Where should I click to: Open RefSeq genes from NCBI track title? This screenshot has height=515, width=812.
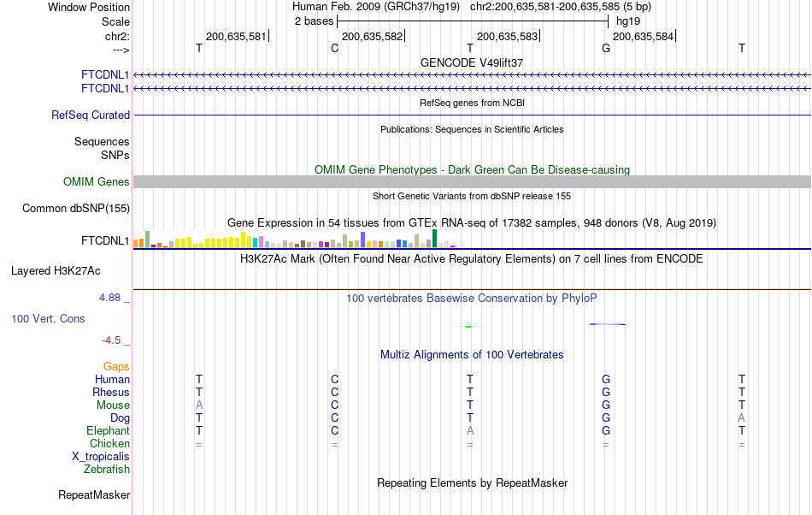tap(472, 103)
